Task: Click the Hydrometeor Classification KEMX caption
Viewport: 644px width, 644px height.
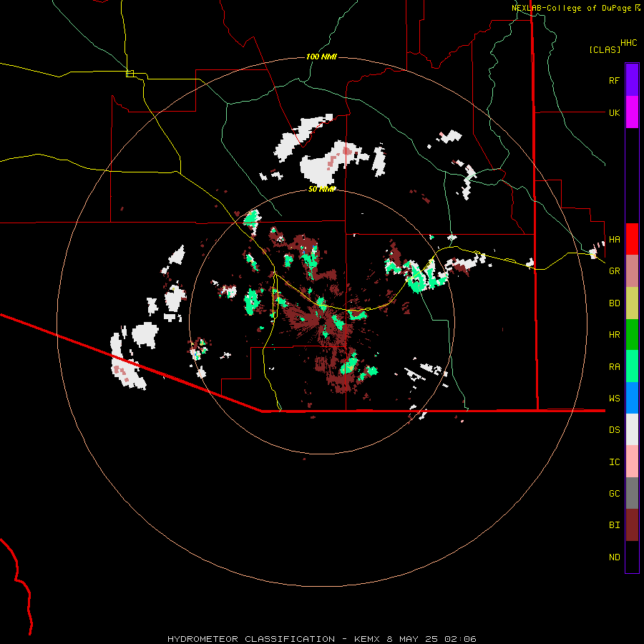Action: [321, 639]
